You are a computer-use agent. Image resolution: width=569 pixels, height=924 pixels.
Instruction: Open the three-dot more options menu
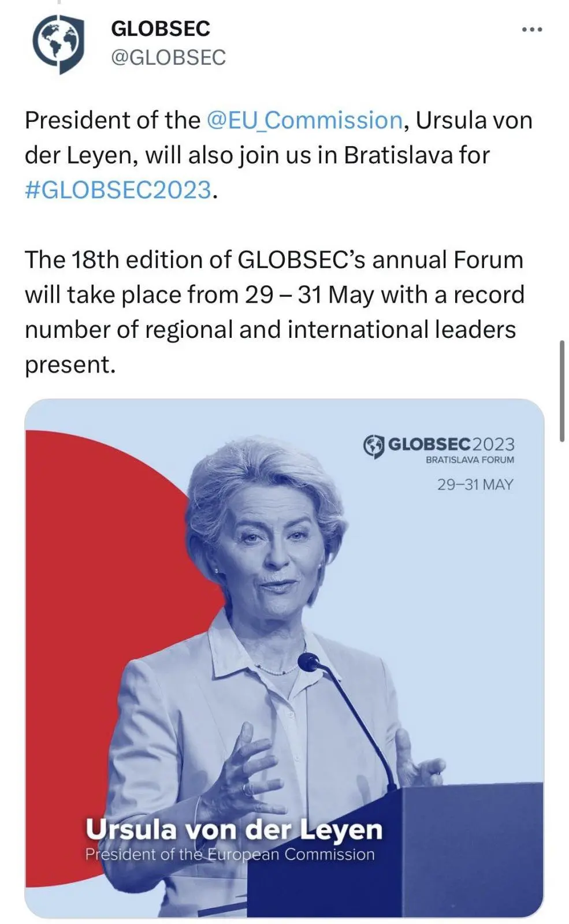click(531, 30)
